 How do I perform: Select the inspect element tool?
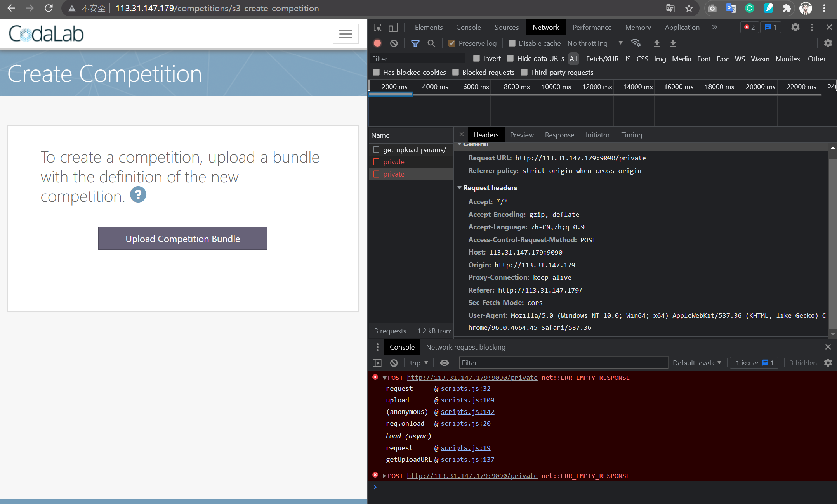pyautogui.click(x=377, y=27)
